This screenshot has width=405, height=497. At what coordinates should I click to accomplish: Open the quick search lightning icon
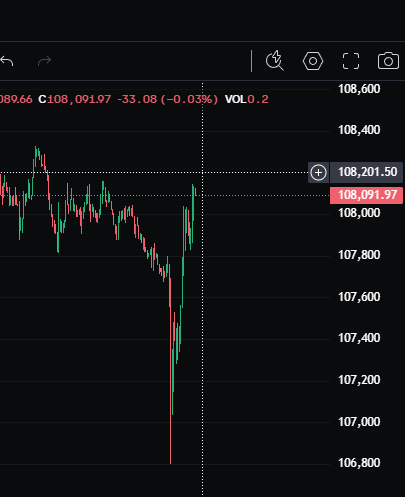click(275, 61)
